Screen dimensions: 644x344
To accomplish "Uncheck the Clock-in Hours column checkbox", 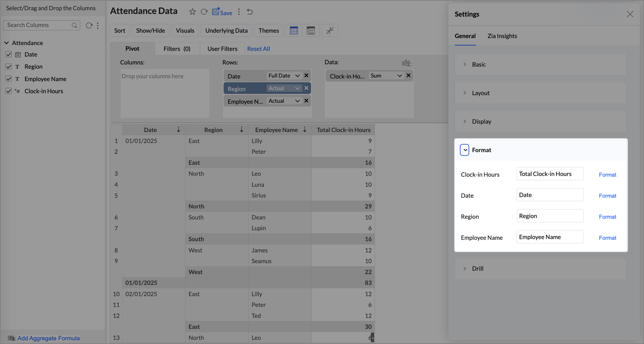I will tap(8, 91).
